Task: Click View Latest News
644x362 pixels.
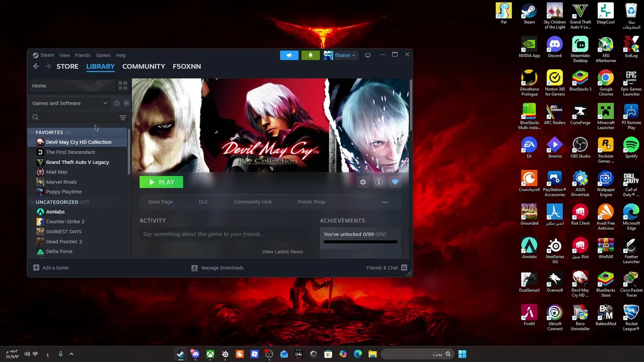Action: [x=282, y=251]
